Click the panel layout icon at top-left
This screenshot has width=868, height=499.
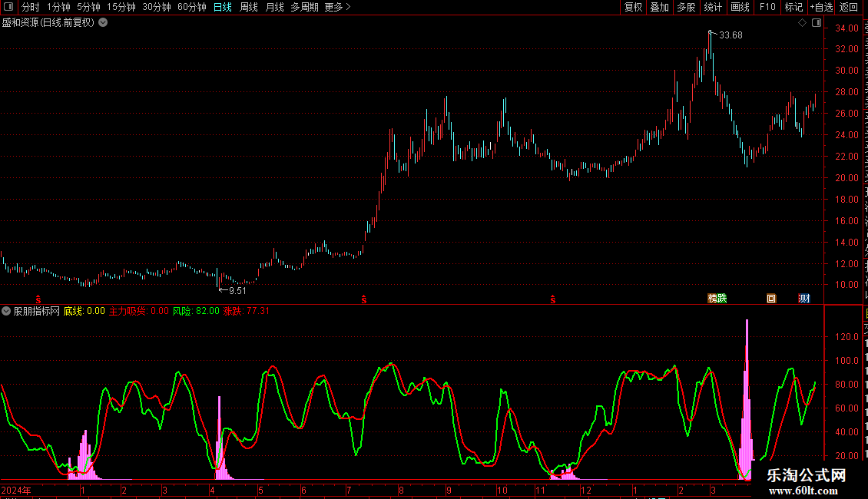8,7
